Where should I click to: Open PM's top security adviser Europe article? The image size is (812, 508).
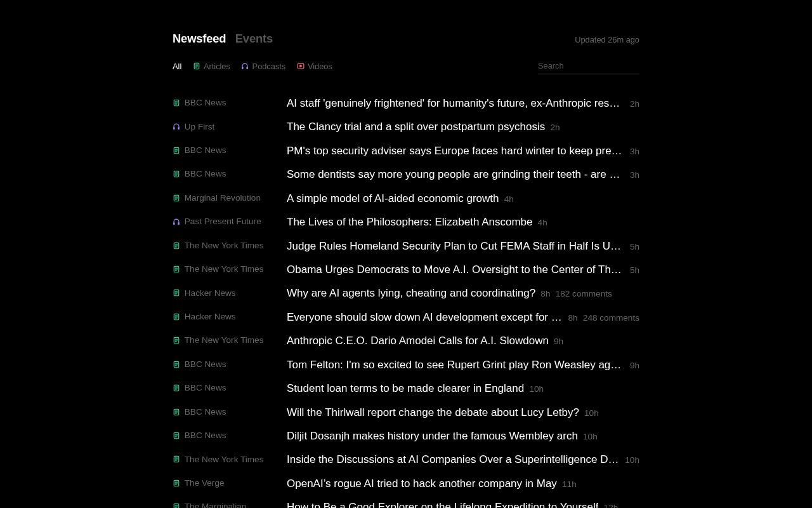coord(454,151)
